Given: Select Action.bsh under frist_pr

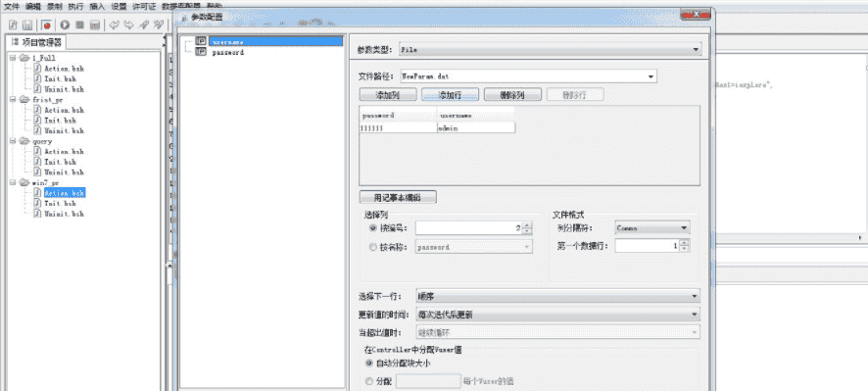Looking at the screenshot, I should pos(65,110).
